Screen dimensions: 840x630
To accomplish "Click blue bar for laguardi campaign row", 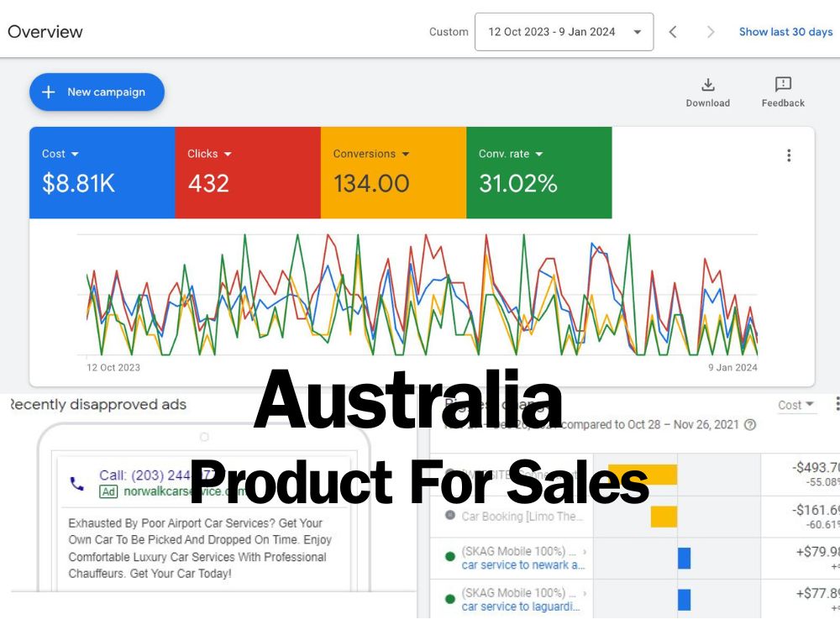I will (x=684, y=600).
